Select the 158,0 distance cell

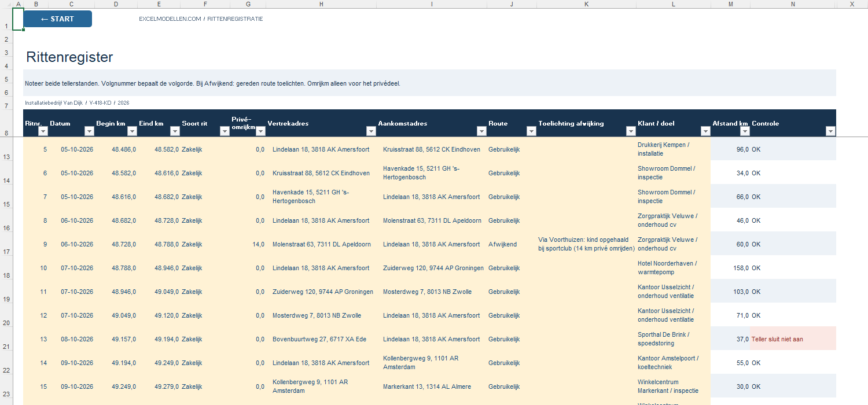click(731, 268)
